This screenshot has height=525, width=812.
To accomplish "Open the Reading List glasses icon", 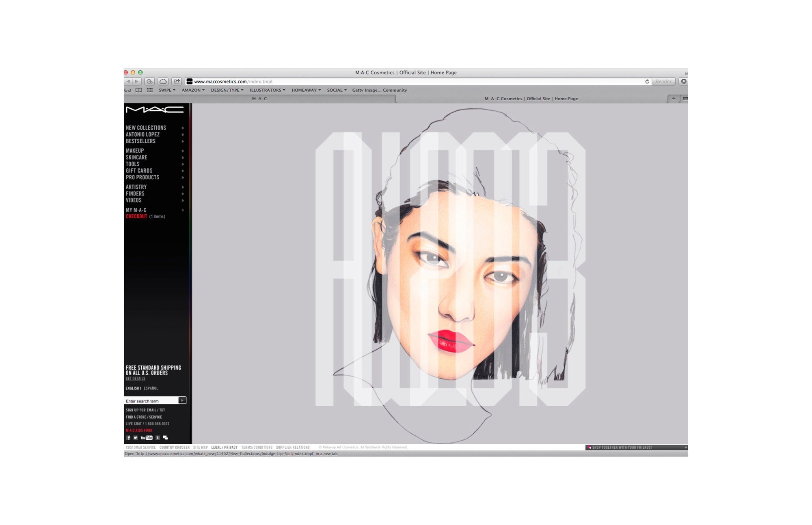I will (128, 90).
